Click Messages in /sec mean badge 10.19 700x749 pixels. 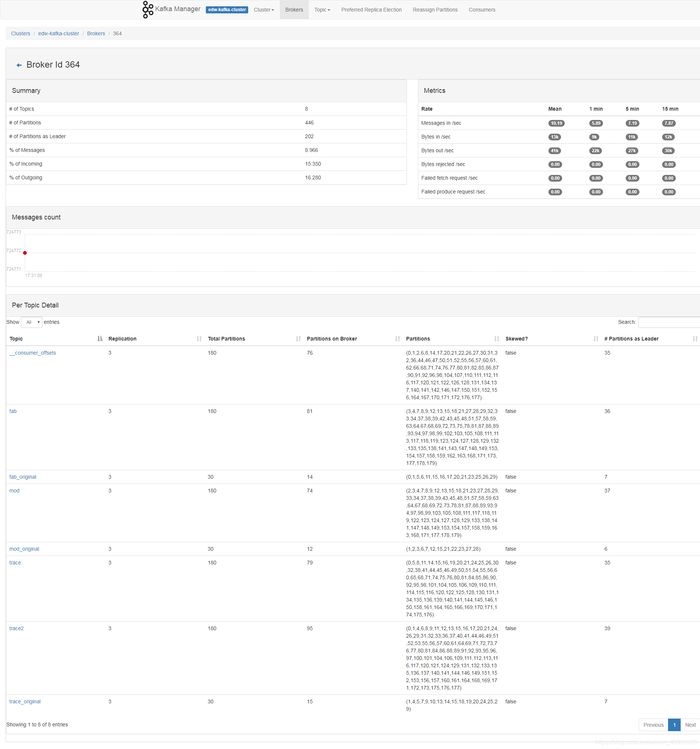556,123
